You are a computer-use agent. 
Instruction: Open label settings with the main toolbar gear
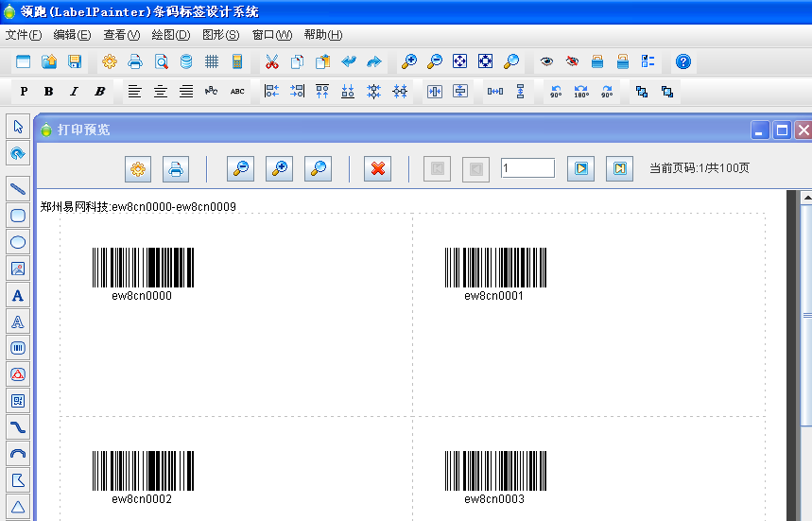pyautogui.click(x=110, y=61)
